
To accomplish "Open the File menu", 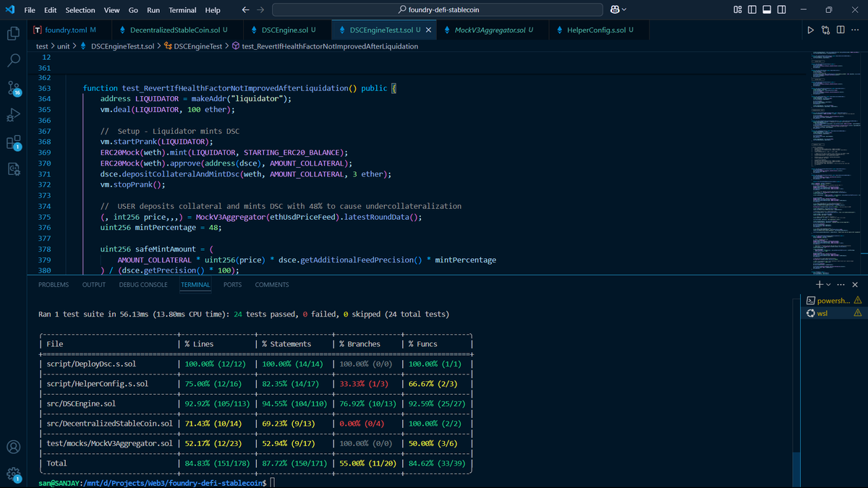I will [x=30, y=10].
